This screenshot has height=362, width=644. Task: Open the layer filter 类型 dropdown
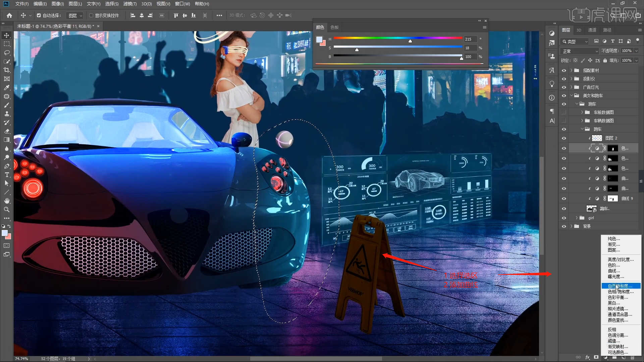[575, 42]
